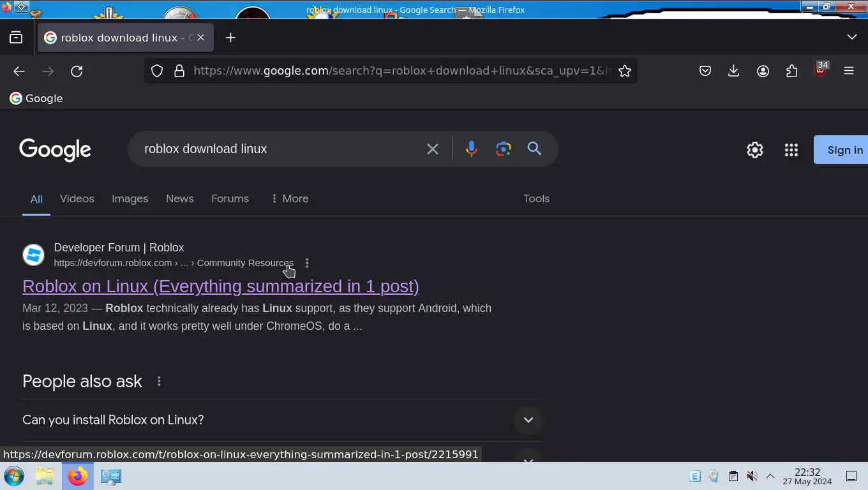Show desktop via taskbar corner button
Image resolution: width=868 pixels, height=490 pixels.
pos(851,476)
